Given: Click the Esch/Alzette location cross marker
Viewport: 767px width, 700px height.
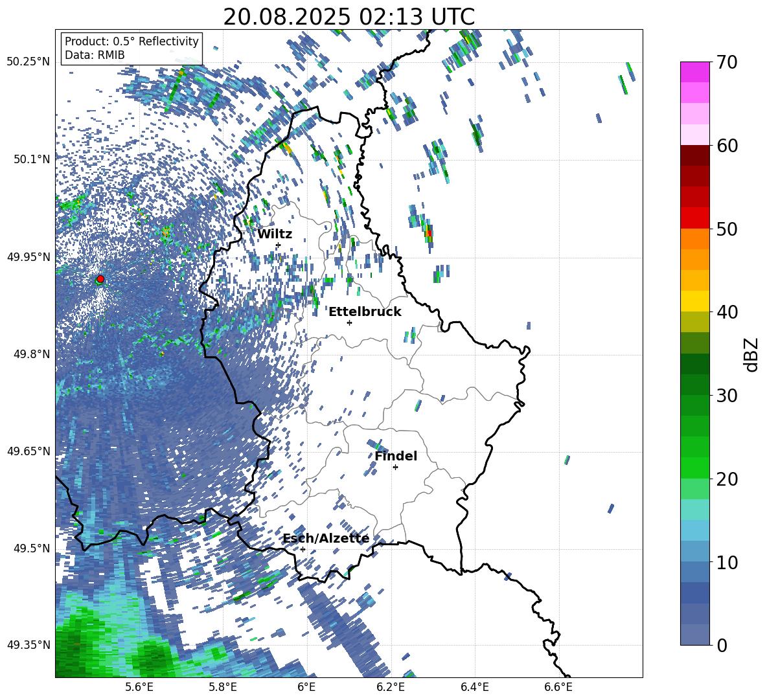Looking at the screenshot, I should click(x=303, y=549).
